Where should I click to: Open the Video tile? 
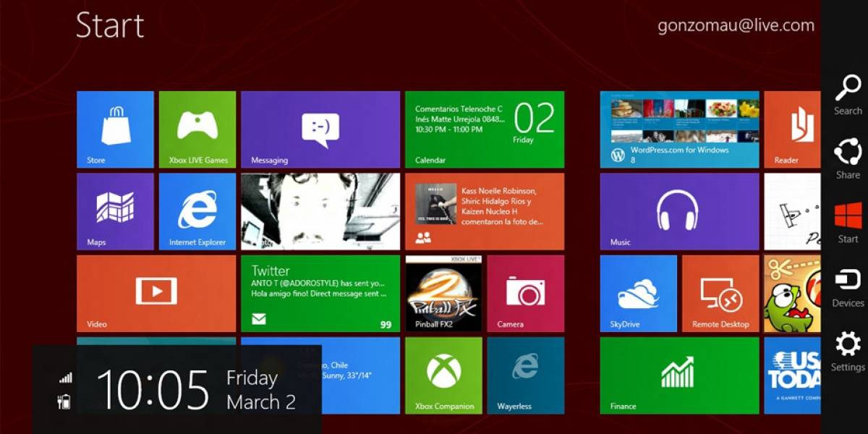(156, 294)
